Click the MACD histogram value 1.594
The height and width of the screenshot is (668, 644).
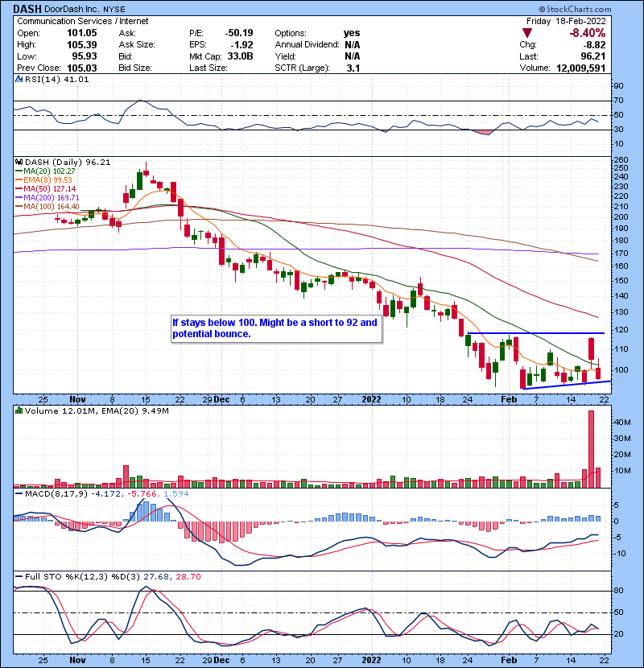coord(175,494)
